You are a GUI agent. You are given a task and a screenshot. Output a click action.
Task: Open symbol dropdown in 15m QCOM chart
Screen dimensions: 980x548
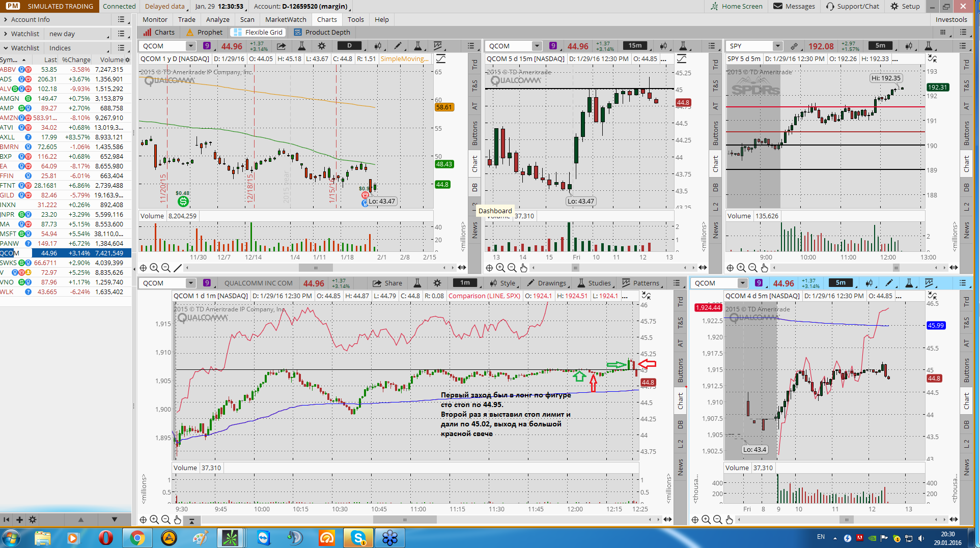tap(537, 46)
